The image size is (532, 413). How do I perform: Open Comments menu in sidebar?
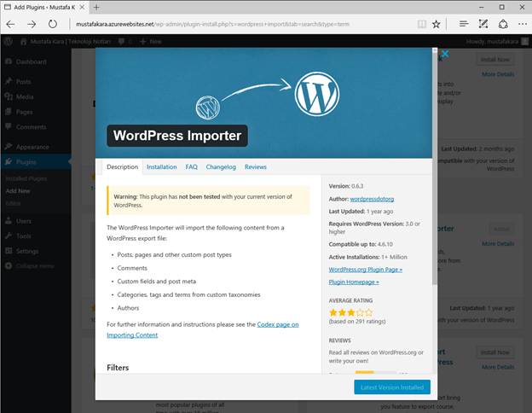31,127
